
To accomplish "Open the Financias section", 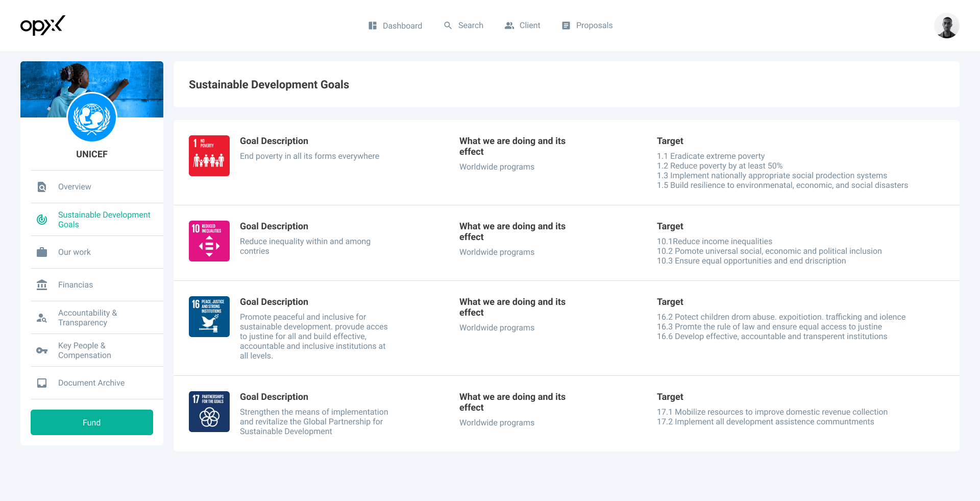I will click(x=97, y=285).
